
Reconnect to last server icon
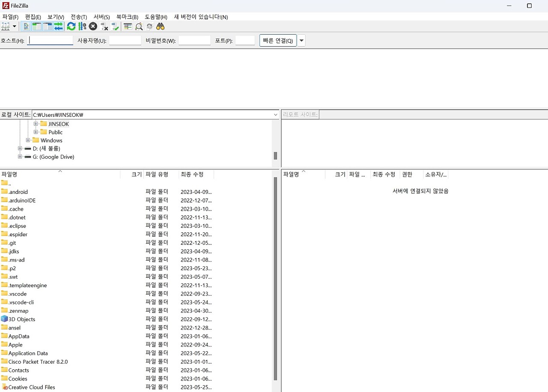click(115, 27)
